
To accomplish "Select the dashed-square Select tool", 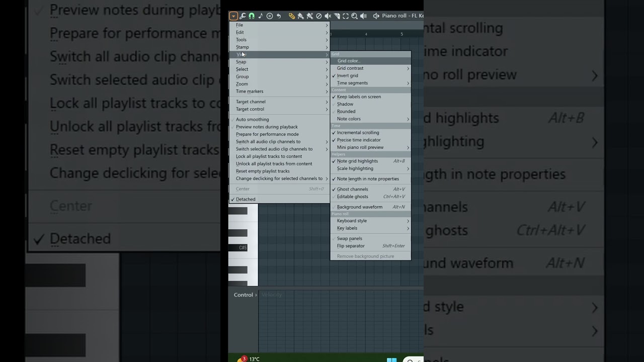I will (x=346, y=16).
